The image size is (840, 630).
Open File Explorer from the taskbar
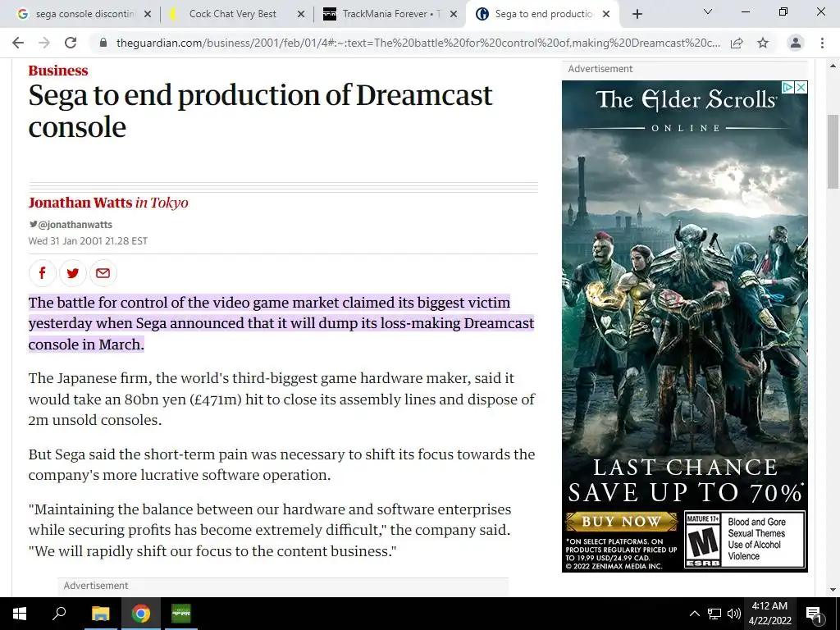click(x=100, y=614)
